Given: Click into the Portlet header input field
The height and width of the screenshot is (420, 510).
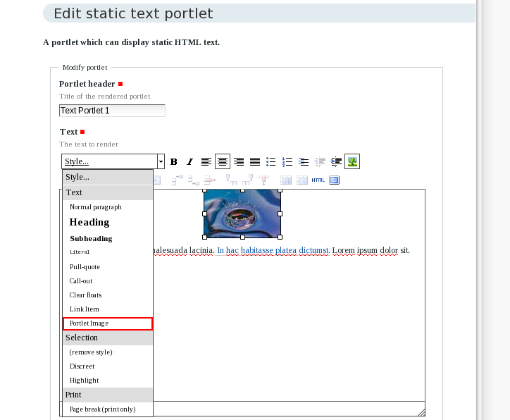Looking at the screenshot, I should pos(112,111).
